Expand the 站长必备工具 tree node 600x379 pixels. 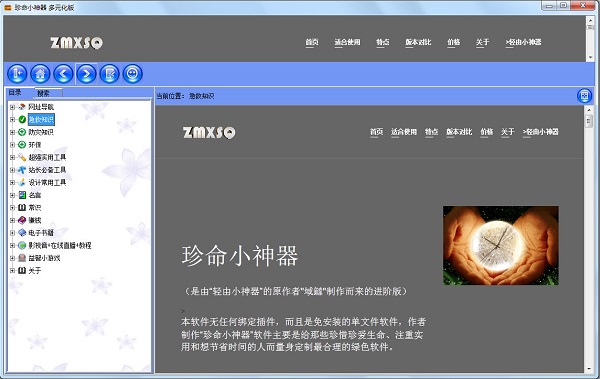pyautogui.click(x=12, y=170)
